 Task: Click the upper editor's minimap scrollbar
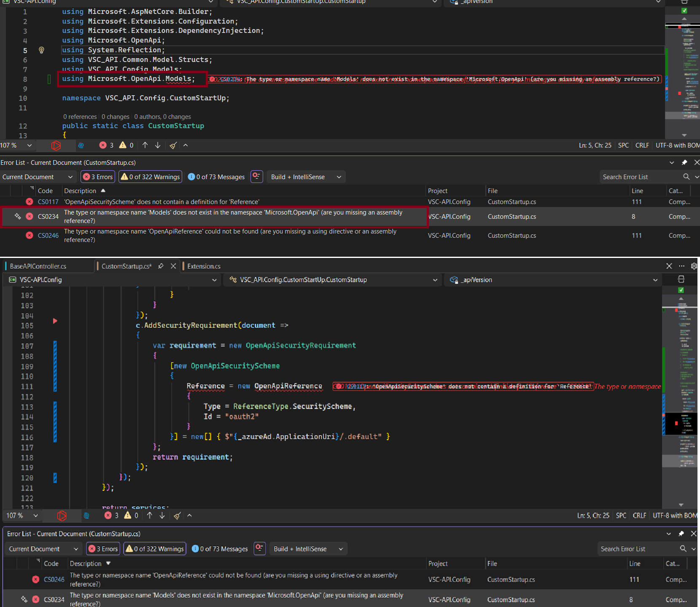click(683, 78)
